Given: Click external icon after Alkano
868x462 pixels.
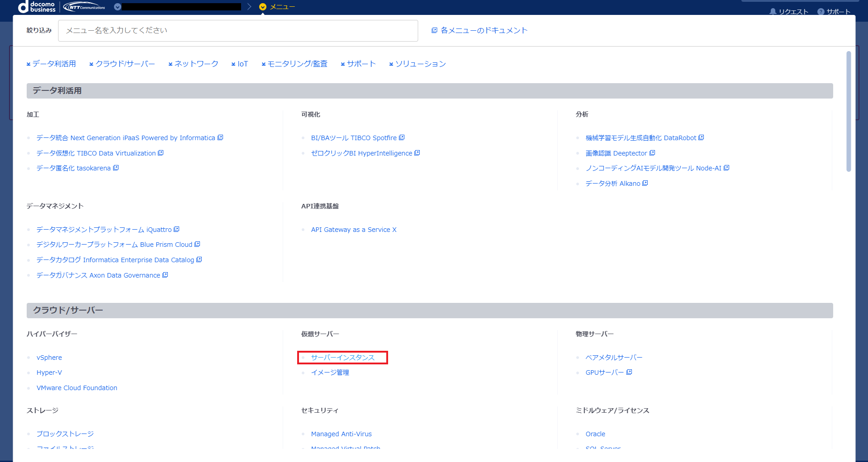Looking at the screenshot, I should pos(645,183).
